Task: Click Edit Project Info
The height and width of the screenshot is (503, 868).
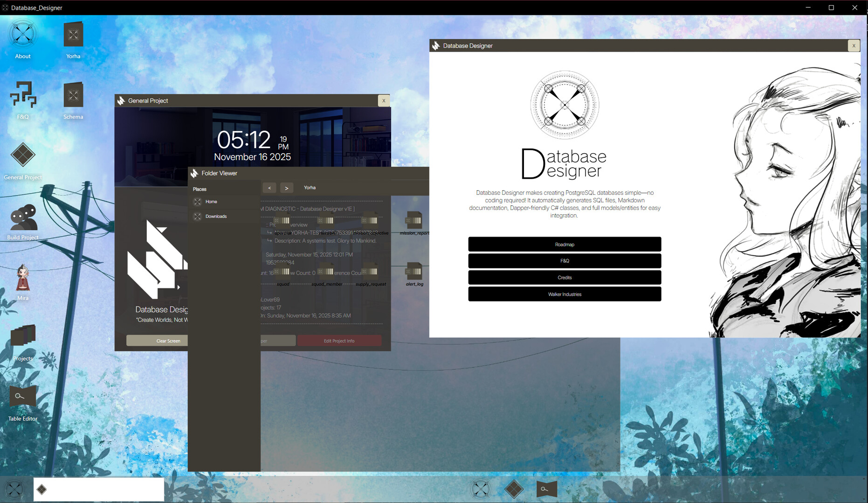Action: coord(339,340)
